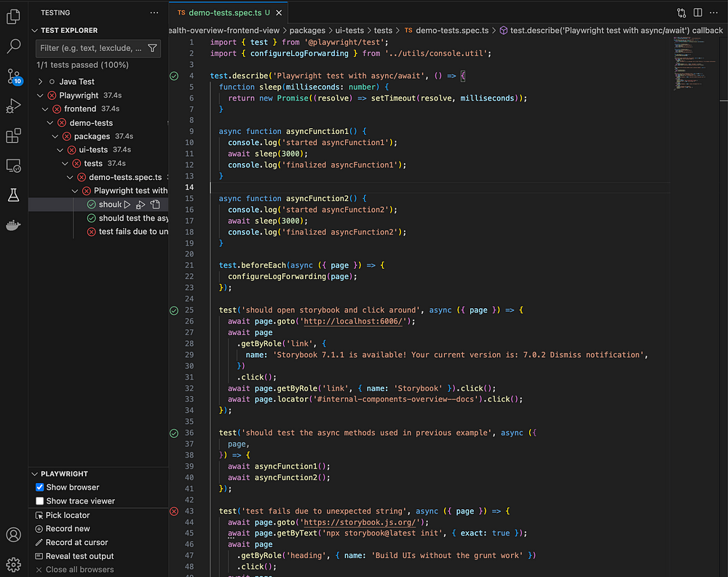The width and height of the screenshot is (728, 577).
Task: Click the filter funnel icon in Test Explorer
Action: coord(152,48)
